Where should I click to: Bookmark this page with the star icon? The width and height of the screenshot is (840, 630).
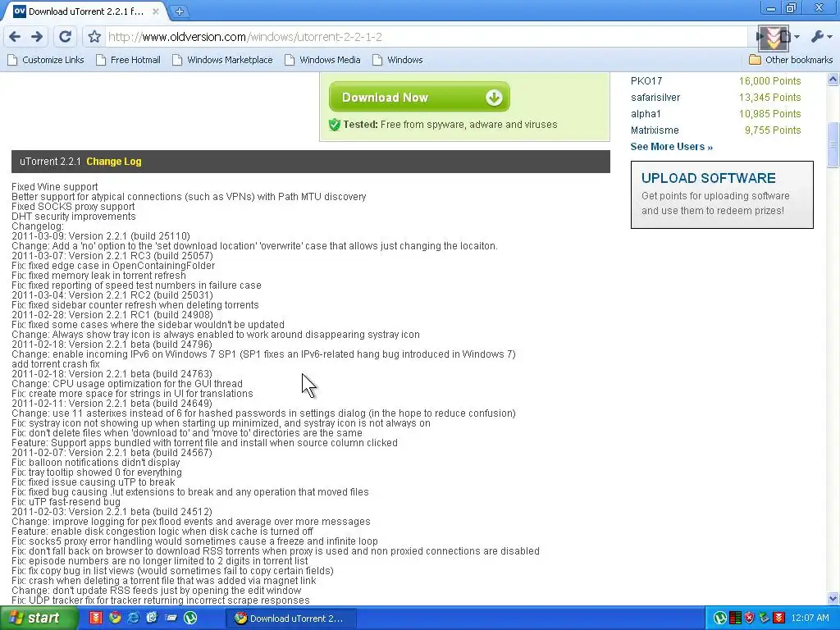tap(94, 36)
